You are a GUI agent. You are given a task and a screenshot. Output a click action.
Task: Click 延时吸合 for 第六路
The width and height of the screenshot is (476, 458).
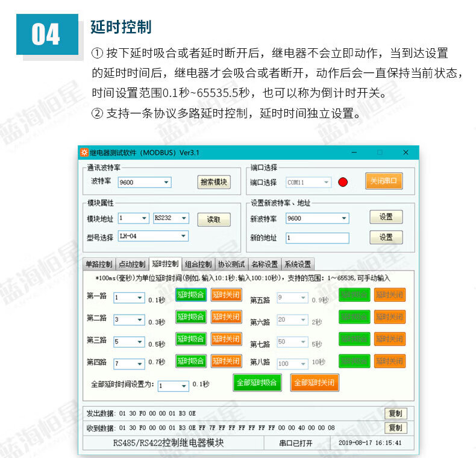pyautogui.click(x=354, y=317)
